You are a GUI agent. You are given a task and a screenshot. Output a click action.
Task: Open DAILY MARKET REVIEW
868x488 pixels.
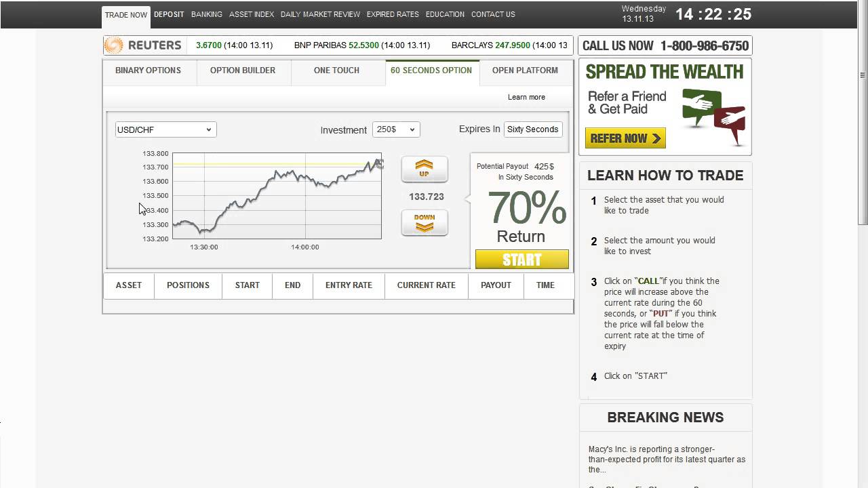320,14
